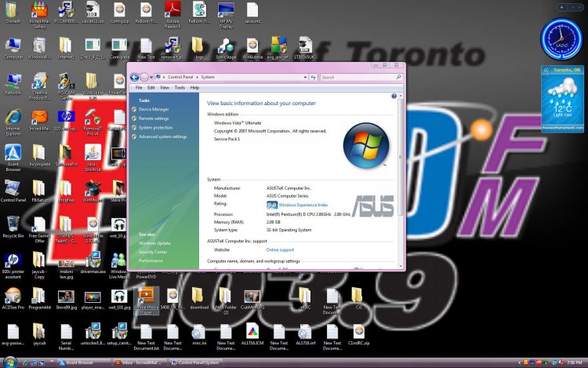Open the Recycle Bin
The width and height of the screenshot is (588, 368).
click(13, 227)
